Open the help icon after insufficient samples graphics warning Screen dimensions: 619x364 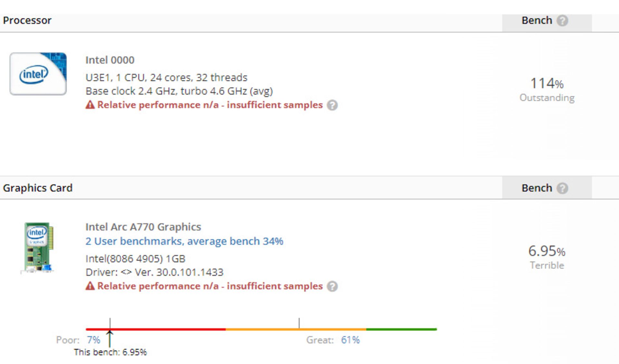pos(333,286)
